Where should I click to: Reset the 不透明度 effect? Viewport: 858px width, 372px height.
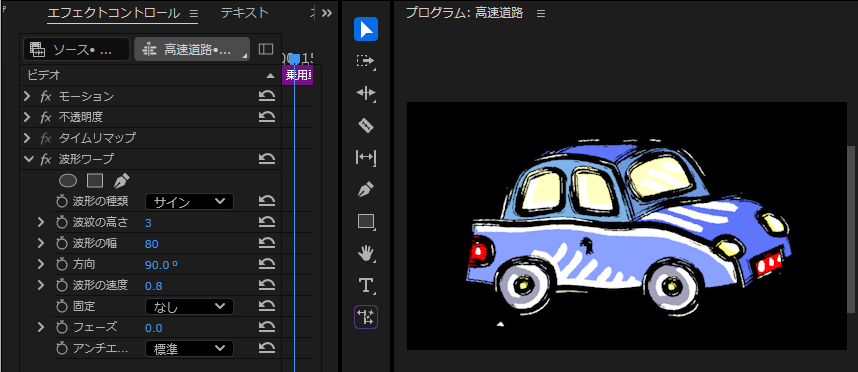pyautogui.click(x=266, y=117)
